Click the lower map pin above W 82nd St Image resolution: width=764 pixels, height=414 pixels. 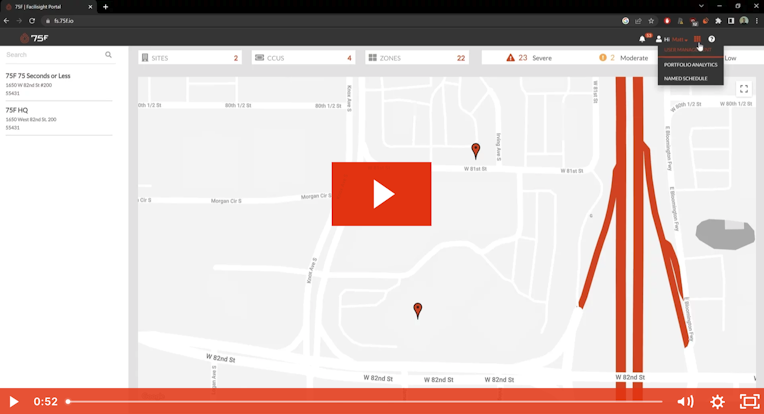point(418,310)
